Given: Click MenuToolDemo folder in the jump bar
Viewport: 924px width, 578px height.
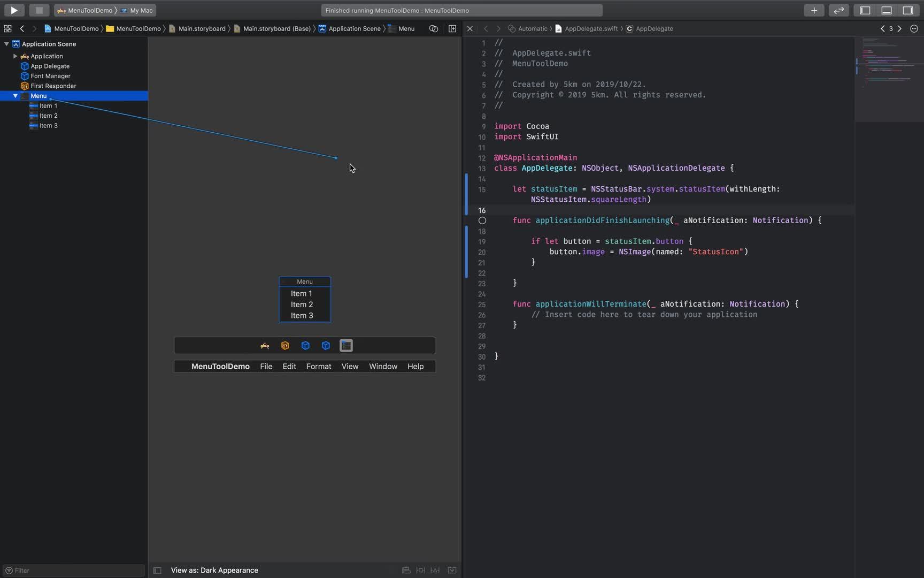Looking at the screenshot, I should coord(134,28).
